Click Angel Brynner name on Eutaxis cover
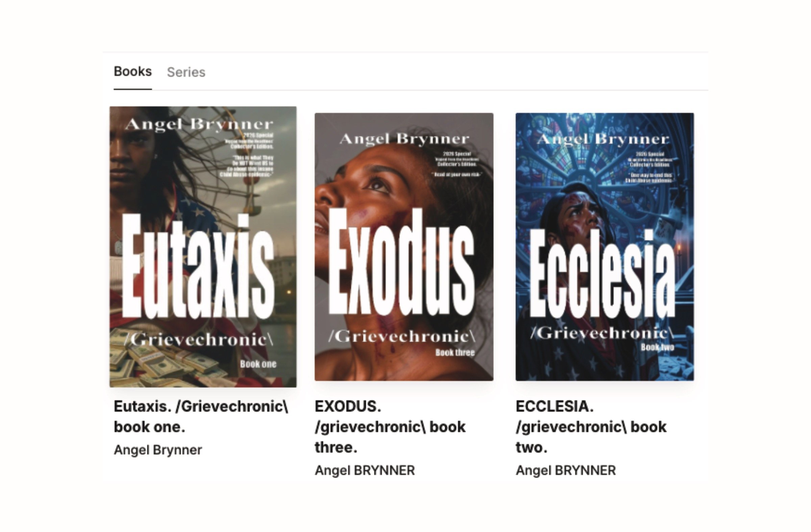Image resolution: width=811 pixels, height=532 pixels. 199,124
